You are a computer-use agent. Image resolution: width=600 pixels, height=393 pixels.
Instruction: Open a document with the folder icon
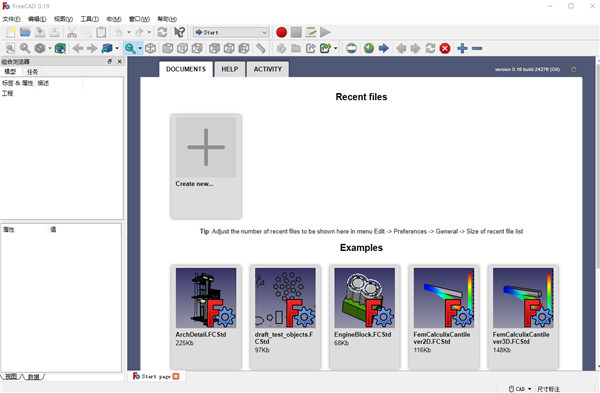25,33
